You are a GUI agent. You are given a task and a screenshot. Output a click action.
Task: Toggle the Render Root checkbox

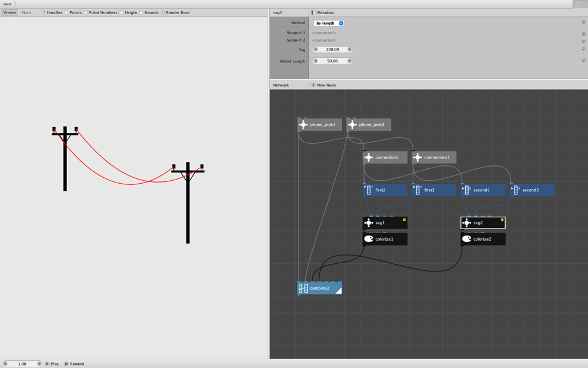[163, 12]
